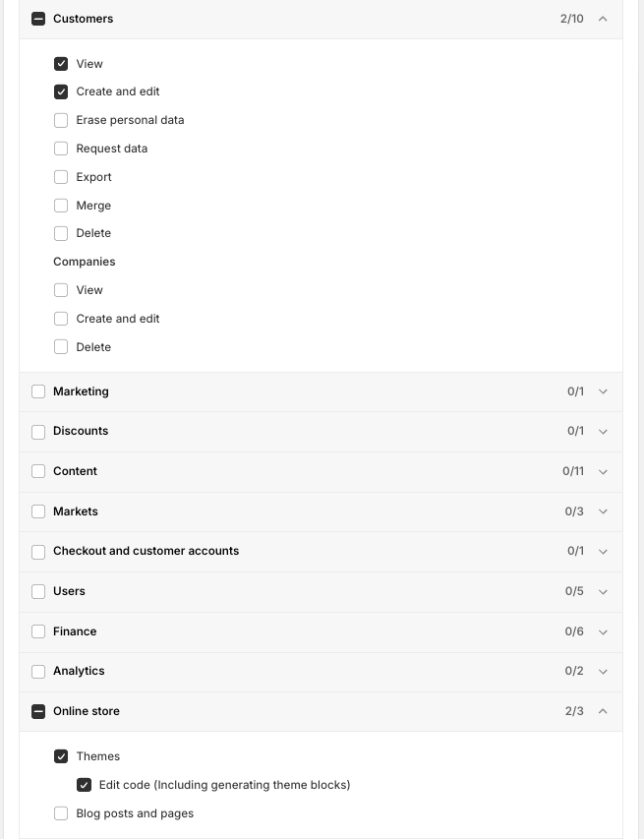644x839 pixels.
Task: Disable the Edit code permission
Action: click(x=84, y=785)
